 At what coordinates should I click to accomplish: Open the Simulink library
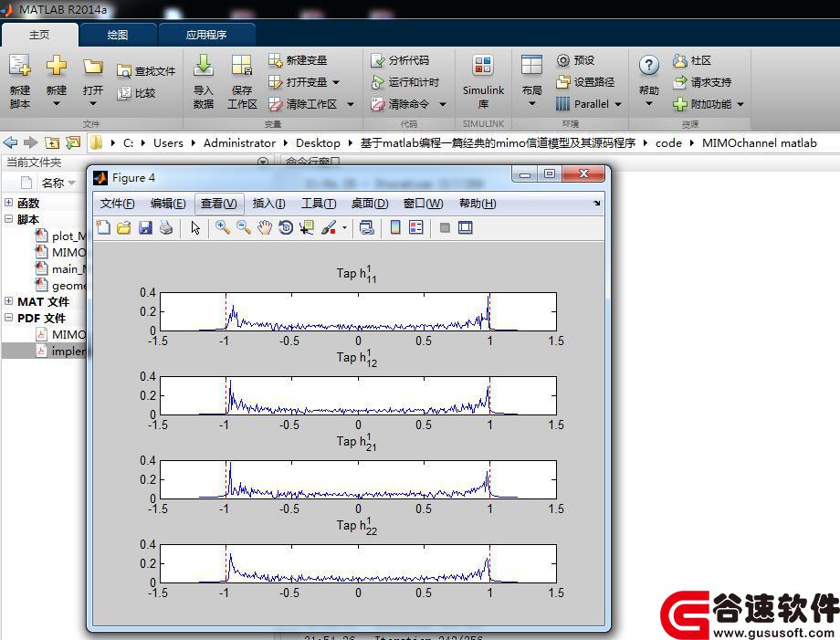(483, 81)
